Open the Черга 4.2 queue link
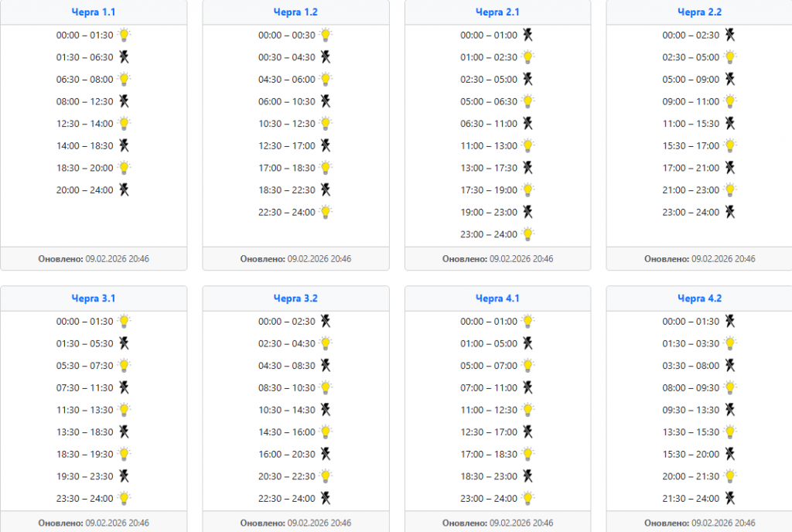This screenshot has height=532, width=792. (x=699, y=298)
